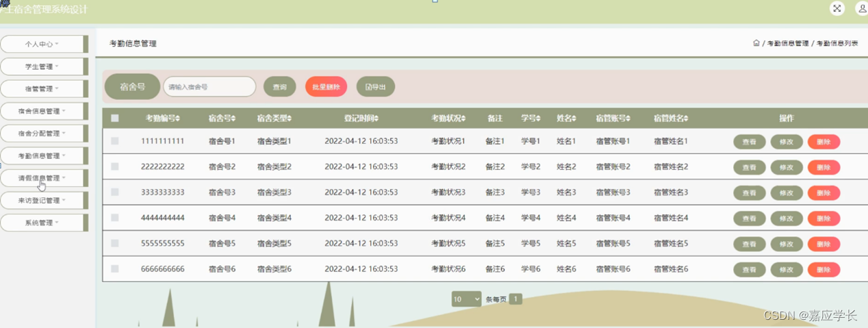Edit record 1111111111 with 修改

tap(787, 142)
